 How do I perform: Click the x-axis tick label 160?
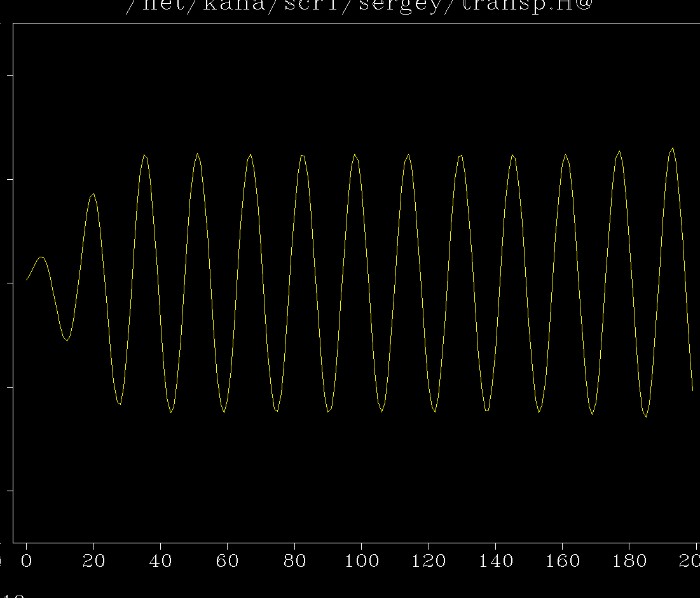pos(562,561)
